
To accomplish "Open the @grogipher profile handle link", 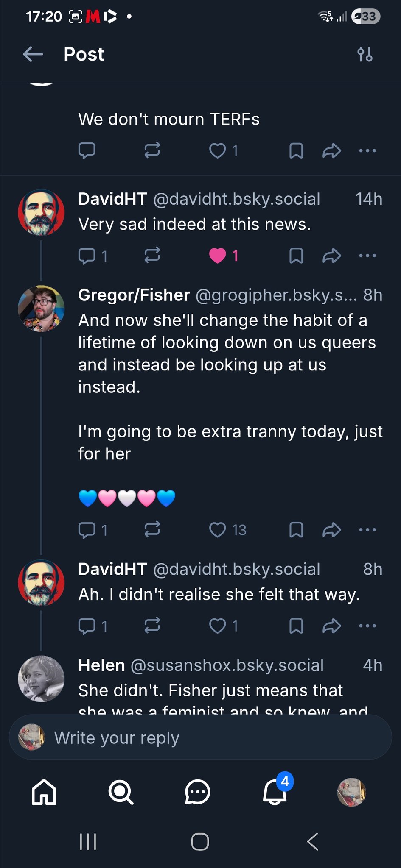I will pyautogui.click(x=276, y=295).
